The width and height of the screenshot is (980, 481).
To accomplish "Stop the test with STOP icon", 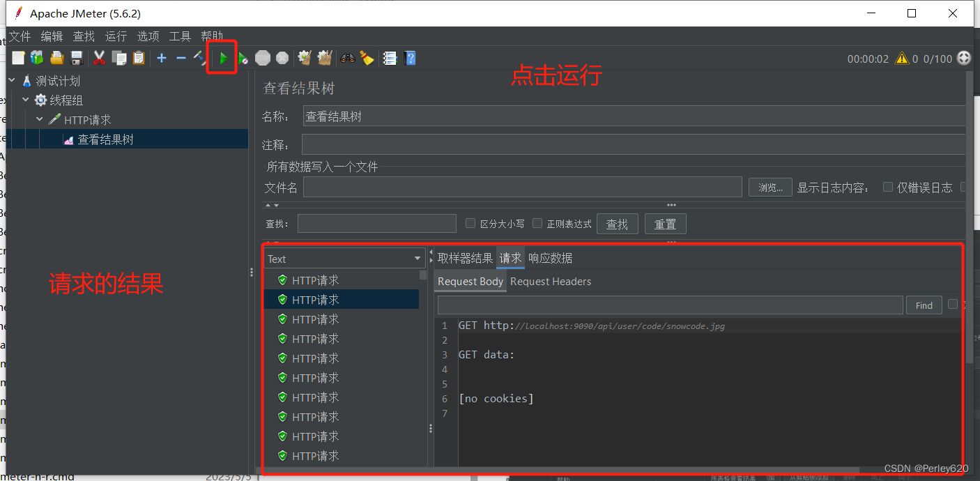I will [263, 59].
